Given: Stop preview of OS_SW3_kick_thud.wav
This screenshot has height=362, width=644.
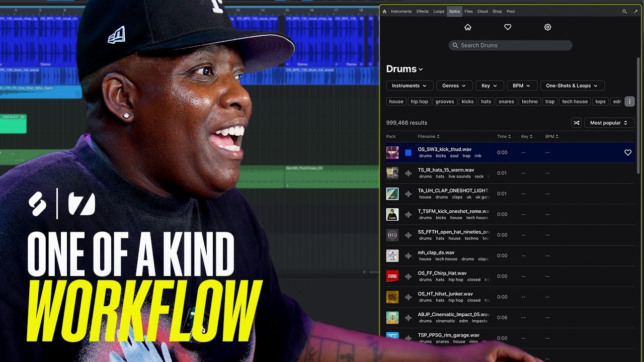Looking at the screenshot, I should [408, 152].
